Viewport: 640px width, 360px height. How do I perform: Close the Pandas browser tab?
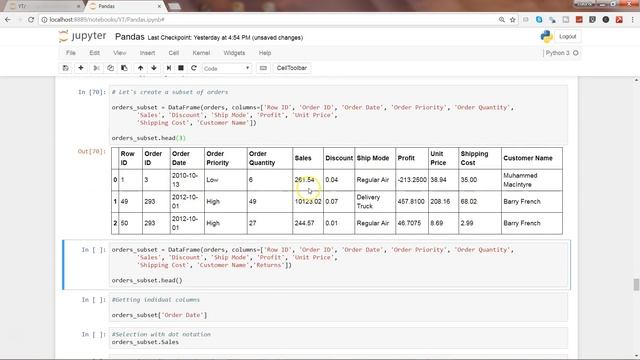pyautogui.click(x=159, y=6)
